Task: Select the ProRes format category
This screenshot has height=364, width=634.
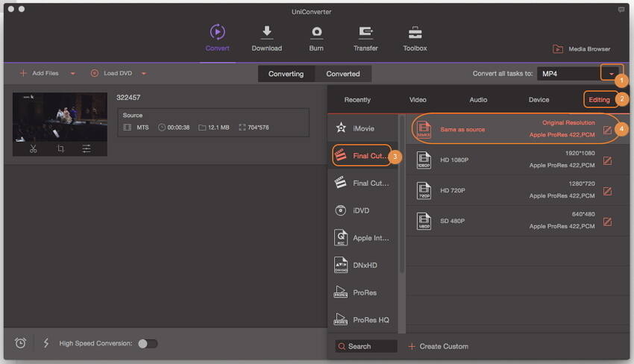Action: point(362,292)
